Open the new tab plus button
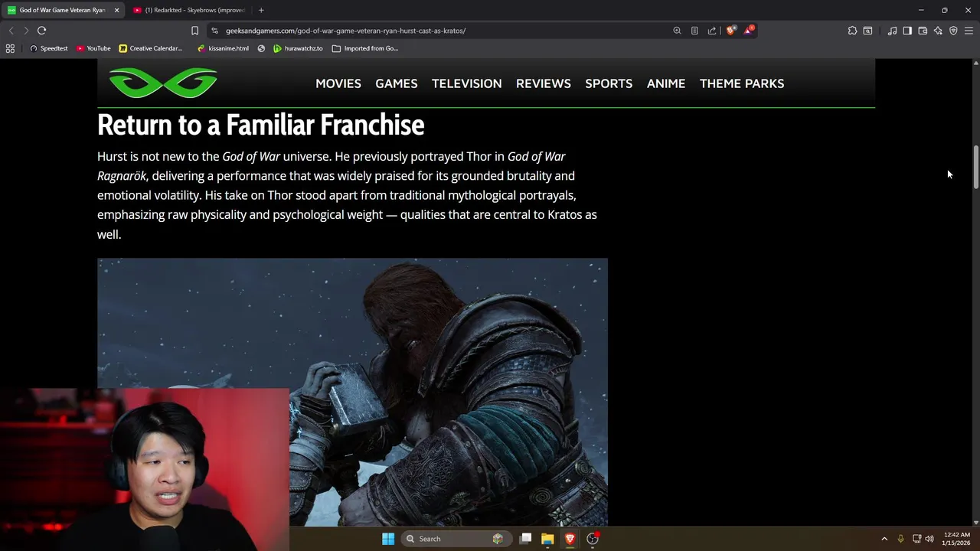The width and height of the screenshot is (980, 551). (261, 10)
